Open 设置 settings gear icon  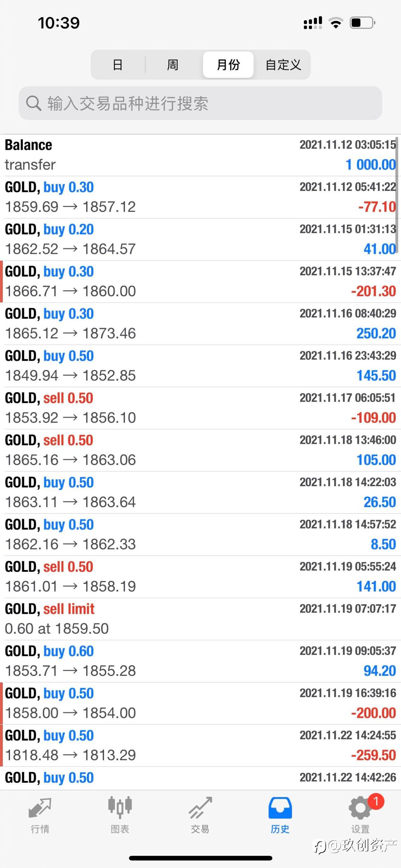point(360,808)
